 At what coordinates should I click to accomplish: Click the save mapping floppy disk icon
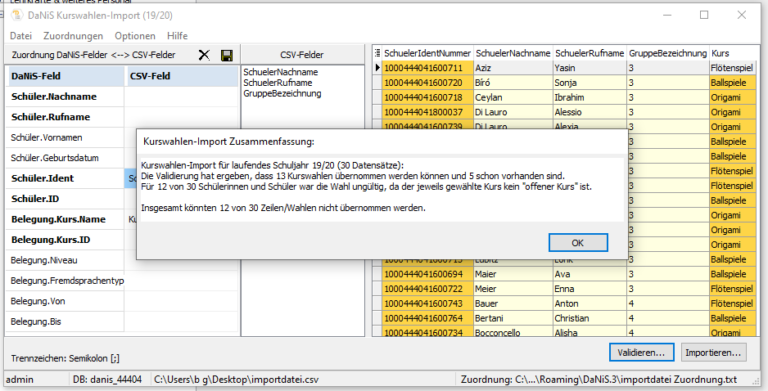coord(227,55)
